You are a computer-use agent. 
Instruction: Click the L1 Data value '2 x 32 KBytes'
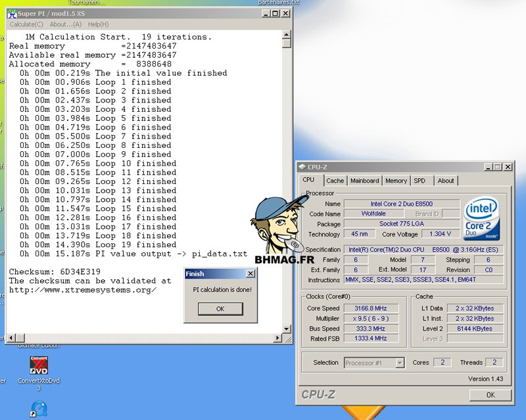tap(475, 308)
